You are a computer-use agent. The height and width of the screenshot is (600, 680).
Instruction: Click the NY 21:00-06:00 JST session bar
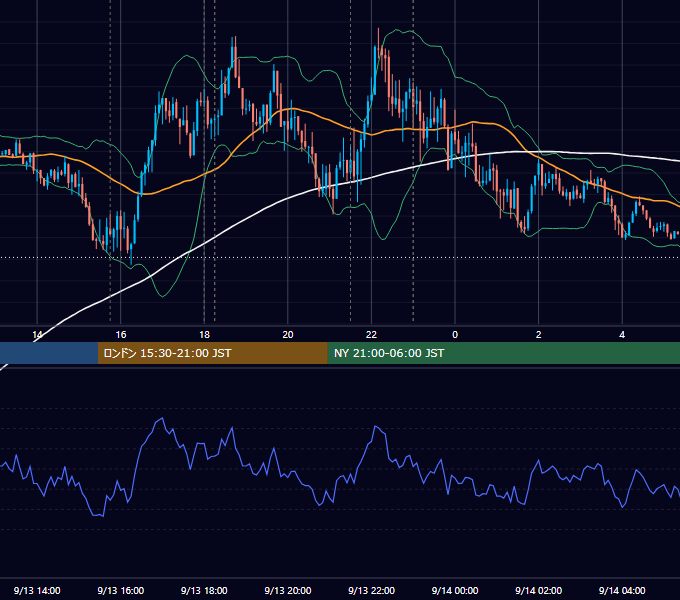point(503,353)
